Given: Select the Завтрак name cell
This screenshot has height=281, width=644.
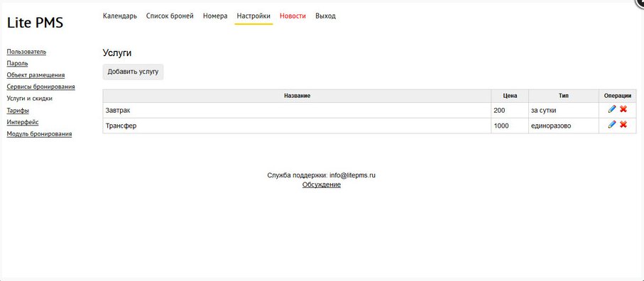Looking at the screenshot, I should click(297, 111).
